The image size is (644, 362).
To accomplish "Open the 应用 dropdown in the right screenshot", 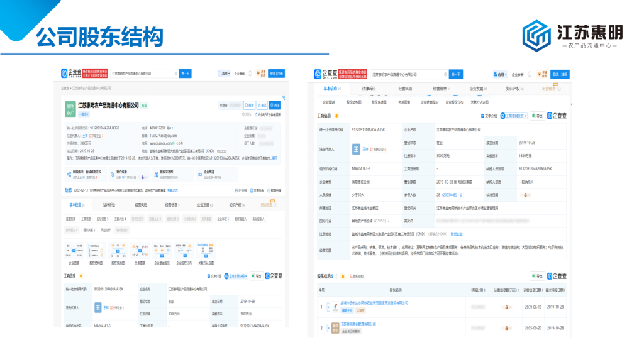I will pyautogui.click(x=500, y=74).
